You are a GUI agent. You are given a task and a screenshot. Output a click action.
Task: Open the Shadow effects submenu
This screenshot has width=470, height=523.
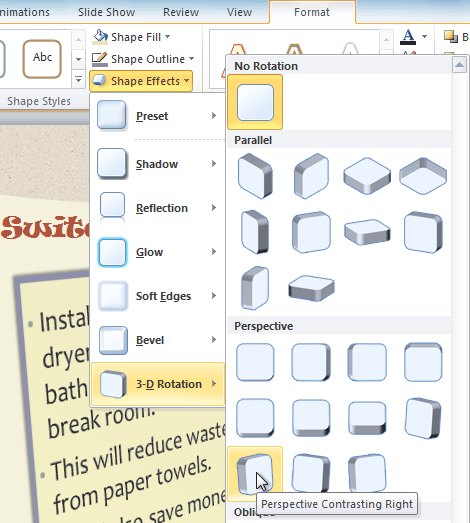point(157,164)
